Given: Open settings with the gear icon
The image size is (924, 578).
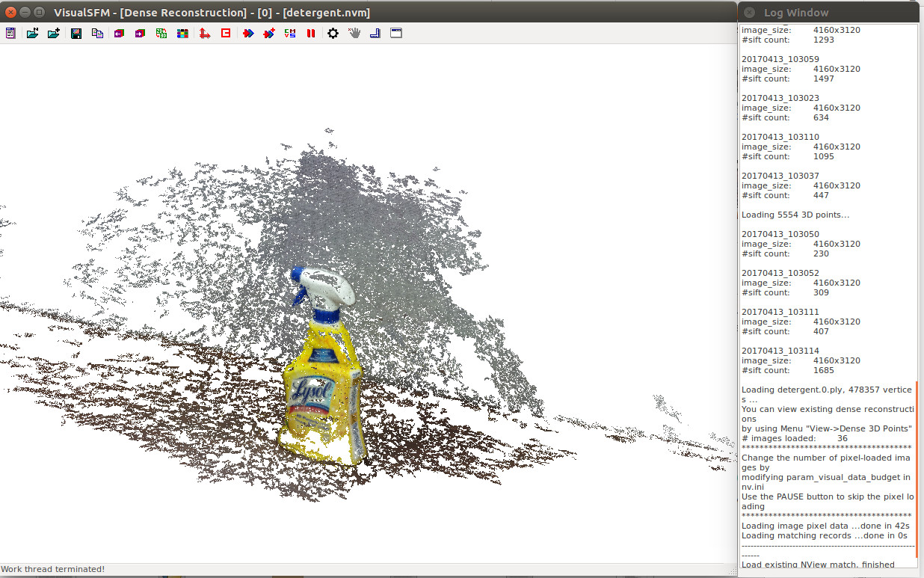Looking at the screenshot, I should (x=333, y=34).
